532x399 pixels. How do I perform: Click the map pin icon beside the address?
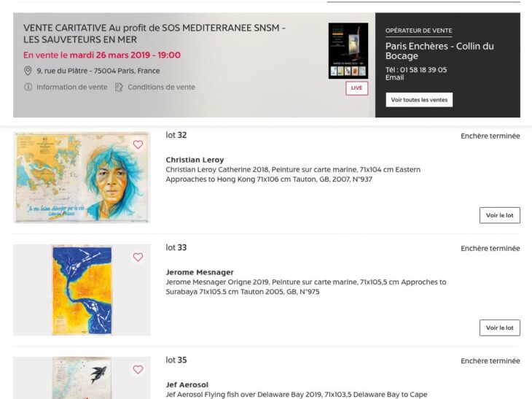tap(28, 71)
